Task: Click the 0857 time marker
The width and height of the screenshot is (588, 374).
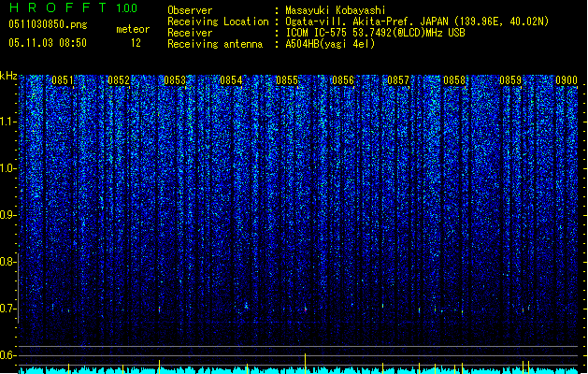Action: [398, 80]
